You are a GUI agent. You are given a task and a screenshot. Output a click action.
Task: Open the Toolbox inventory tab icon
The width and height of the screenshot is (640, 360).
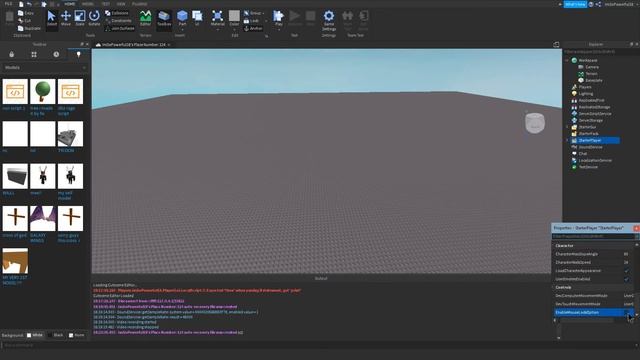coord(11,54)
